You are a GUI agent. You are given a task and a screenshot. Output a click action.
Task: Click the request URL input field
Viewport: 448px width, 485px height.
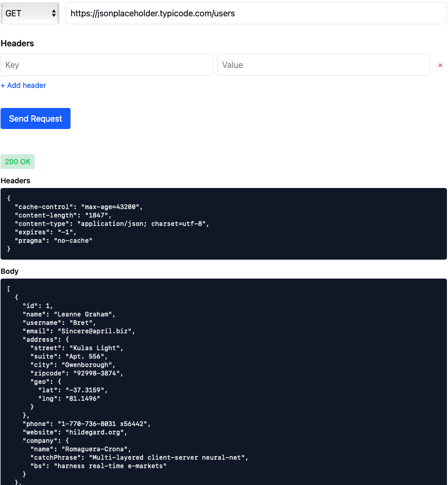tap(256, 13)
